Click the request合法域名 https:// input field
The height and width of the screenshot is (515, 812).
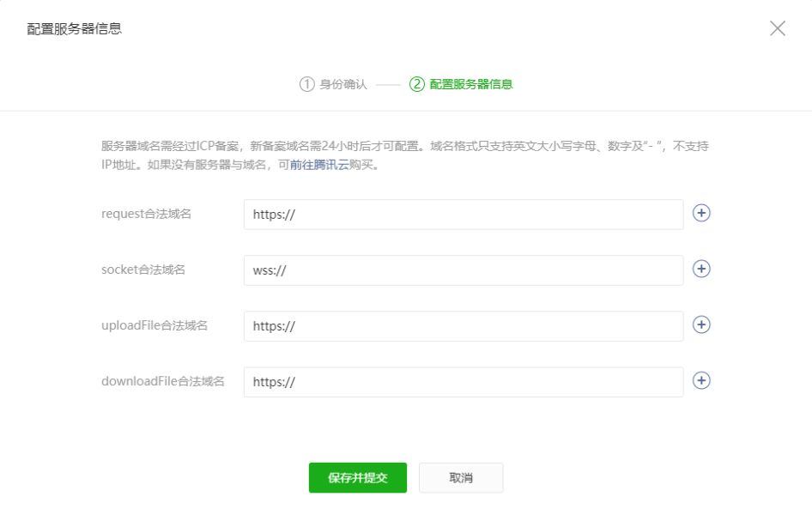point(464,215)
